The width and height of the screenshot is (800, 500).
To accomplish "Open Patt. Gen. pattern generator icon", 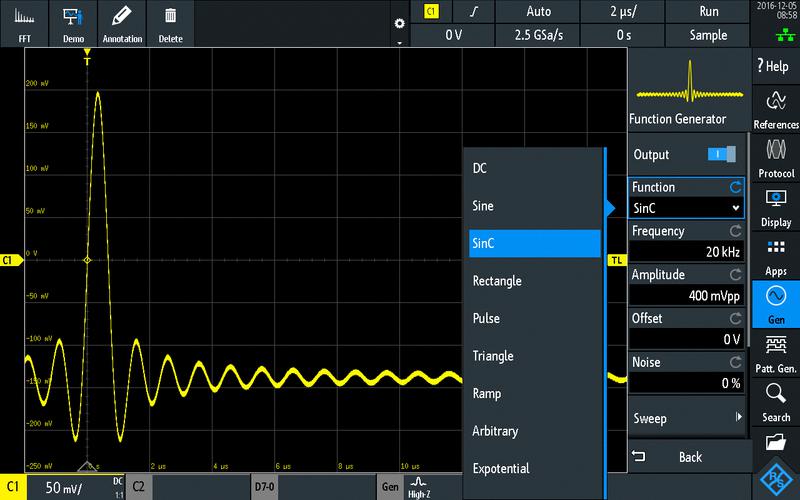I will point(776,354).
